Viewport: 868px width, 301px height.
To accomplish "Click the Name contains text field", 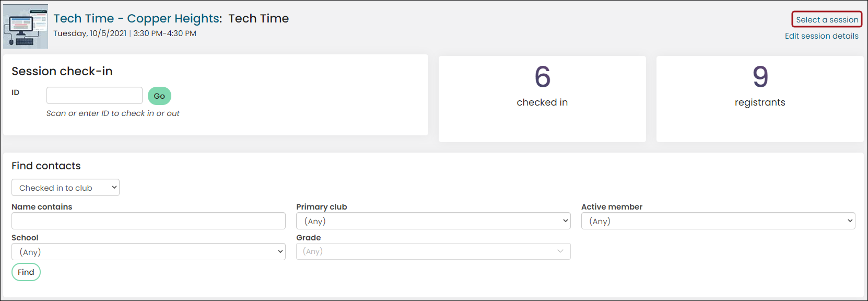I will 148,221.
